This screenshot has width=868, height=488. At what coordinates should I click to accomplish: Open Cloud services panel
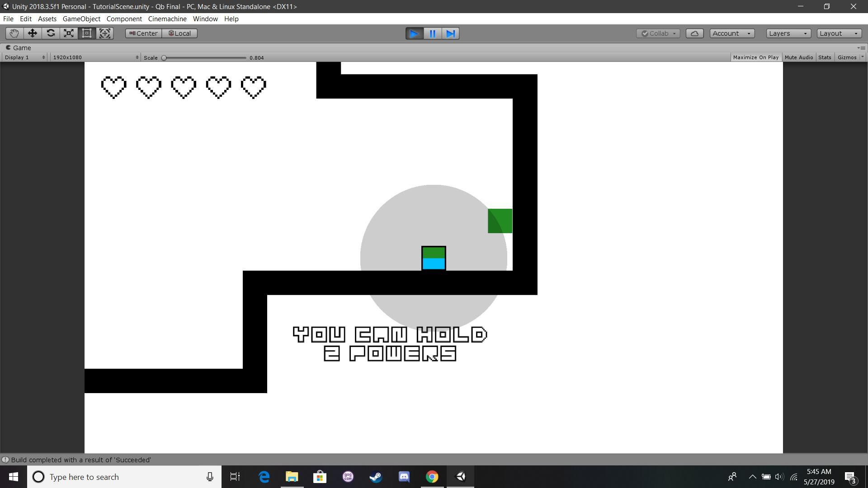(694, 33)
